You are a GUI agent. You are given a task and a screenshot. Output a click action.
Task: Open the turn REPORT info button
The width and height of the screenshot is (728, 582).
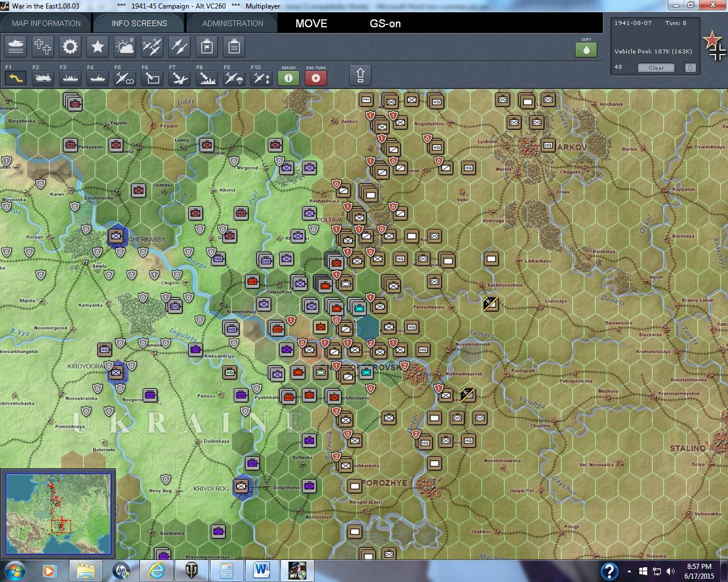(288, 77)
